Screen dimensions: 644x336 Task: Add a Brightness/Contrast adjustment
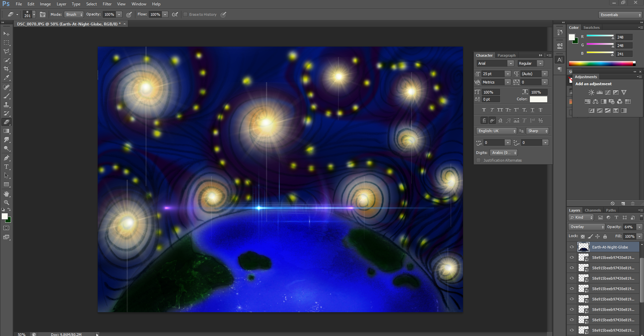point(591,92)
